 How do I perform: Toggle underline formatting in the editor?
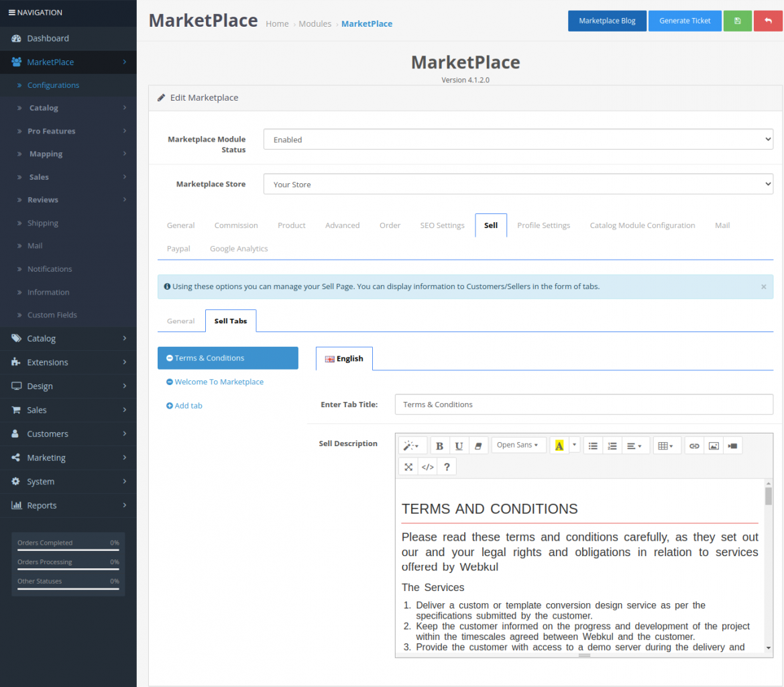(x=459, y=445)
